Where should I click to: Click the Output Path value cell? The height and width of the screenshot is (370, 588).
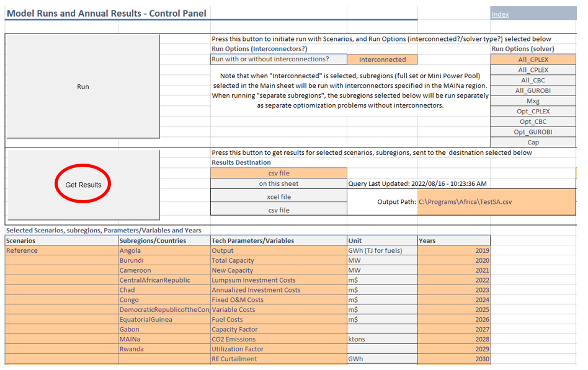point(496,201)
